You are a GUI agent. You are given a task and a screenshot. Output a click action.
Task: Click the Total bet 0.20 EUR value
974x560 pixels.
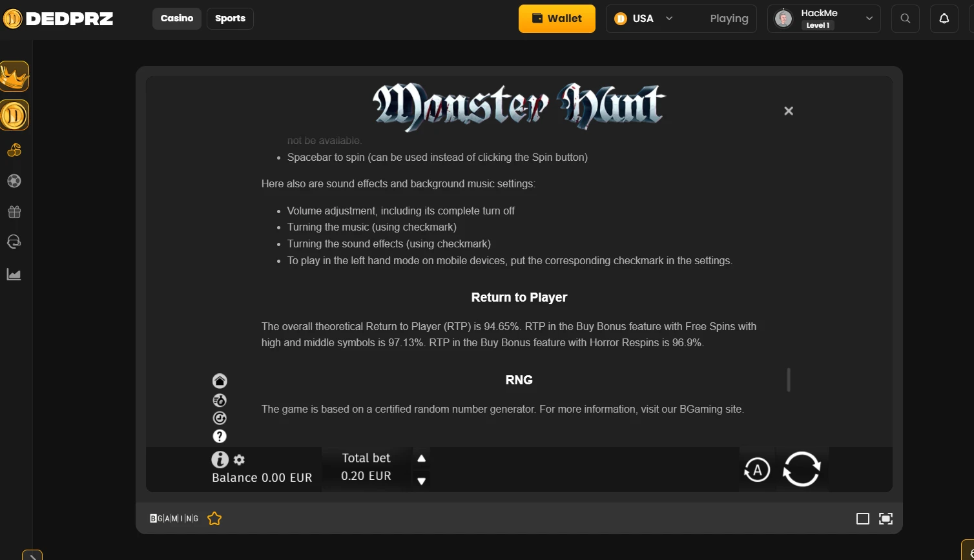[x=366, y=476]
